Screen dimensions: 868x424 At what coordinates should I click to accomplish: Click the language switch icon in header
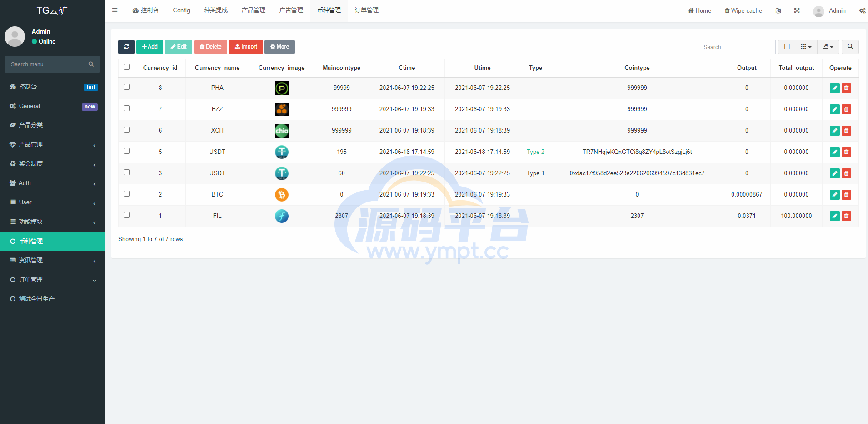tap(778, 10)
